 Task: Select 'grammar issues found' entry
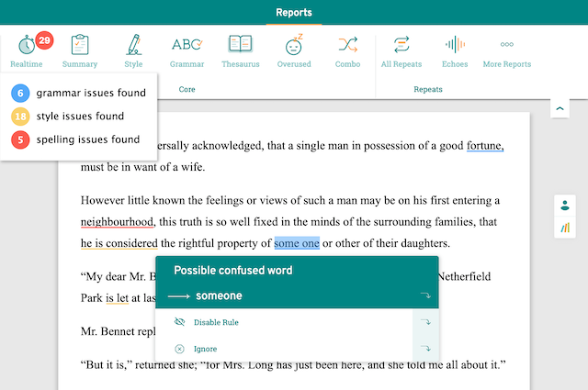pos(91,93)
